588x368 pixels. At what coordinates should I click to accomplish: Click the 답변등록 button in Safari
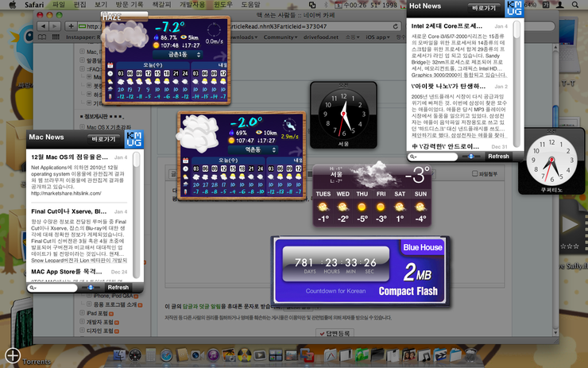(x=335, y=333)
